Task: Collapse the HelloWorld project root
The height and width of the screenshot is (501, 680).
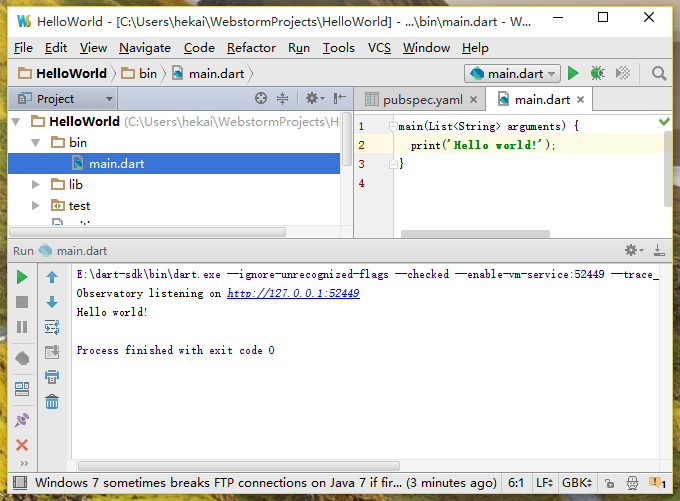Action: tap(16, 122)
